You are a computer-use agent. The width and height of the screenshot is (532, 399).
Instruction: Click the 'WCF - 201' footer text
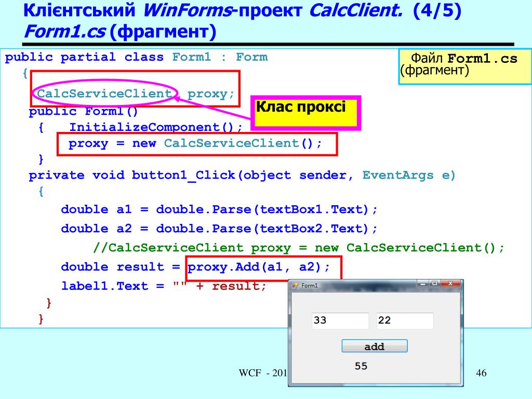click(263, 373)
